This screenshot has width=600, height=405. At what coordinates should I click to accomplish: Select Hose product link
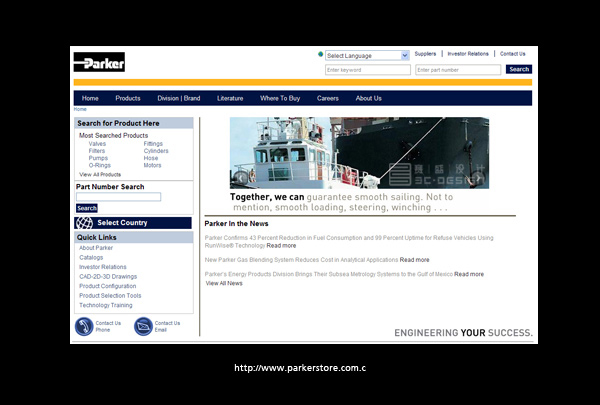click(x=151, y=158)
